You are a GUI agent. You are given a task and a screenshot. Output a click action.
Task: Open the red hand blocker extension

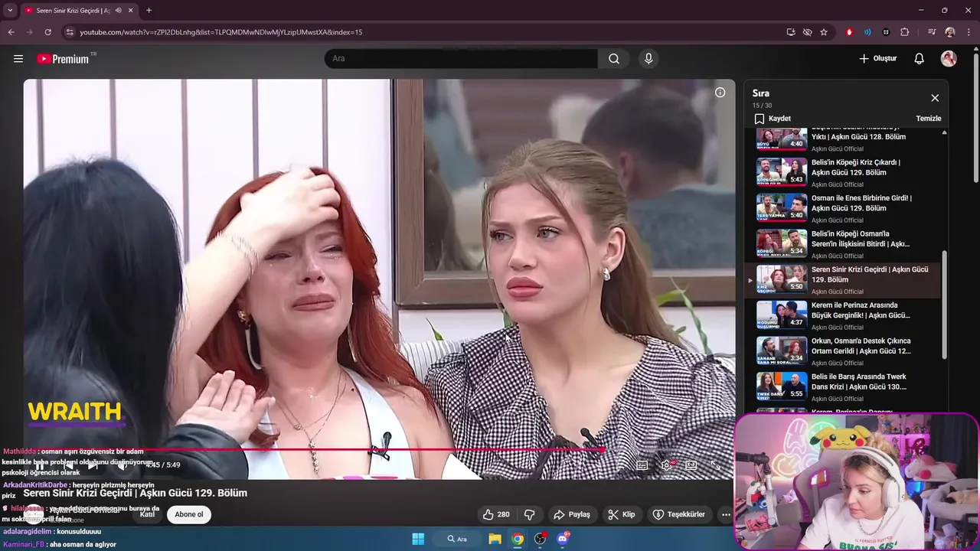pyautogui.click(x=849, y=32)
